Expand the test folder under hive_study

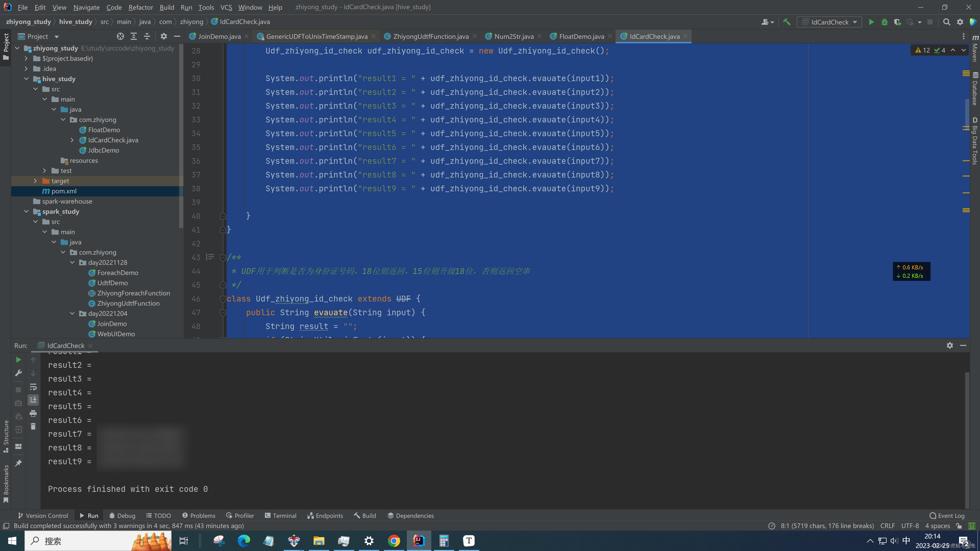coord(44,171)
